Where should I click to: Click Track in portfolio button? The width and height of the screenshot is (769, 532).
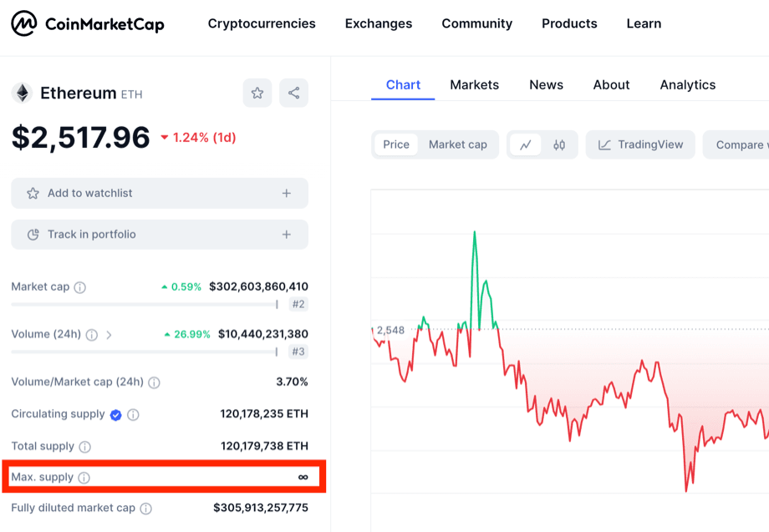[160, 235]
